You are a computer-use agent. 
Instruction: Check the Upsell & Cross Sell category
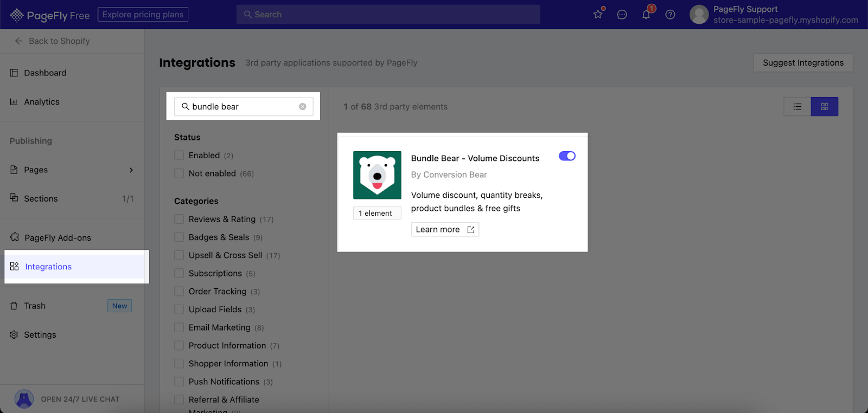click(179, 255)
